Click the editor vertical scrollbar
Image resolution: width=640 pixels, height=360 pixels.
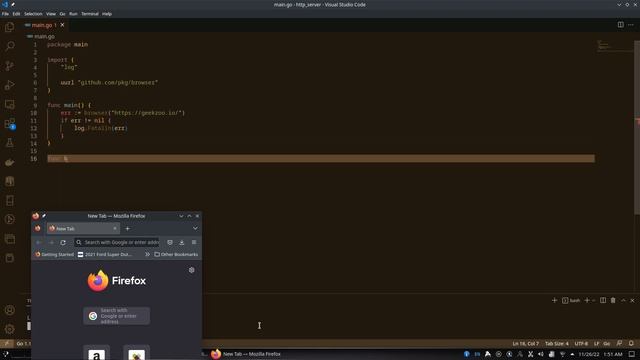tap(637, 127)
